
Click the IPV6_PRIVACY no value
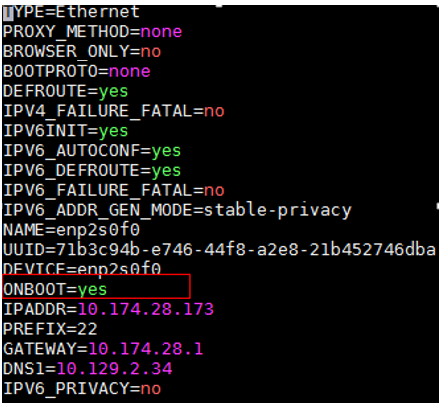pyautogui.click(x=151, y=389)
